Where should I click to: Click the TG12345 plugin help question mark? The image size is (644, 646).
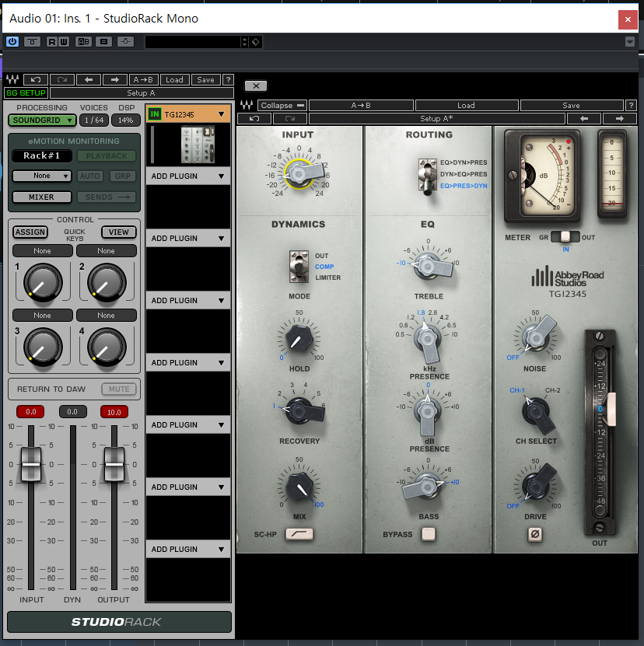point(630,105)
